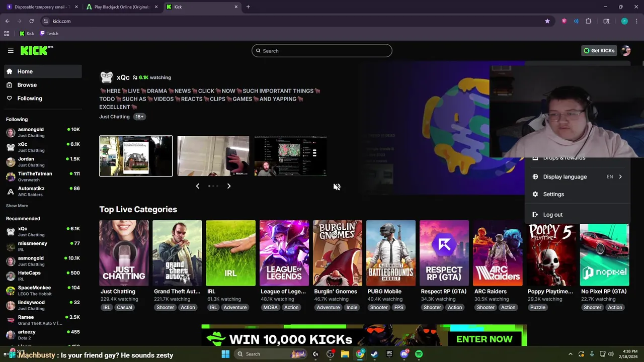Open Following in the sidebar

pyautogui.click(x=43, y=99)
